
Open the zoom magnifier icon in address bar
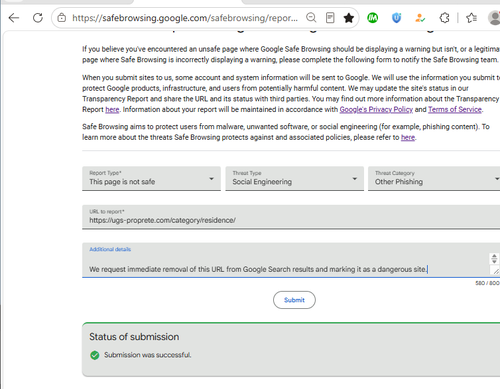click(311, 17)
